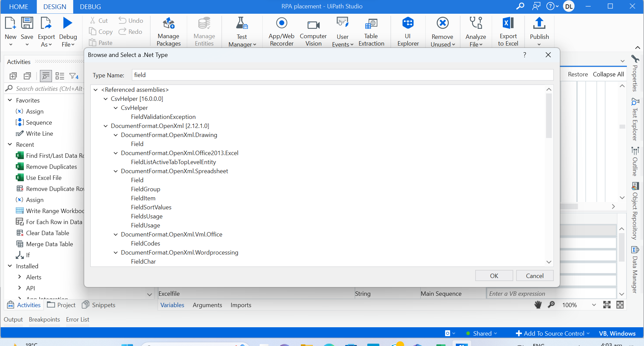The image size is (644, 346).
Task: Start the App/Web Recorder
Action: coord(281,31)
